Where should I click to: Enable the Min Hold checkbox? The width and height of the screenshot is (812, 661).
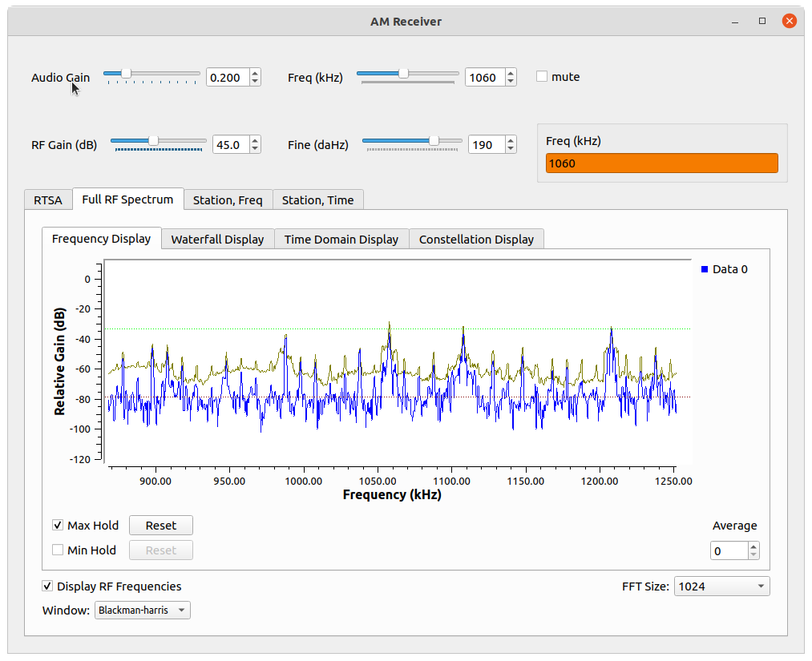(58, 550)
